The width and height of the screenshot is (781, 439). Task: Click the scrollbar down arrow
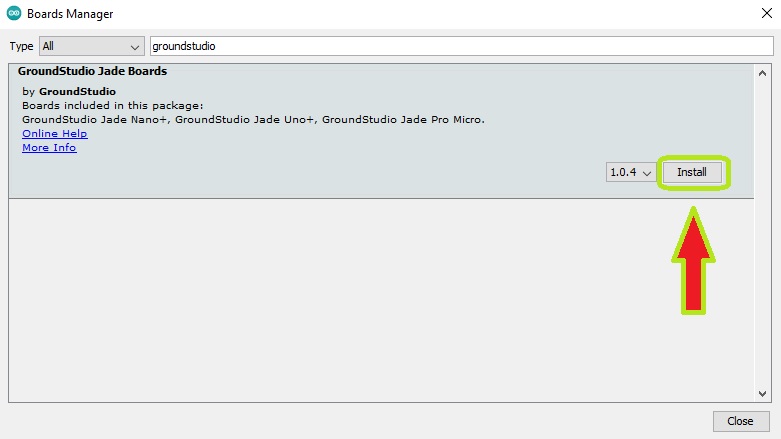(x=764, y=394)
